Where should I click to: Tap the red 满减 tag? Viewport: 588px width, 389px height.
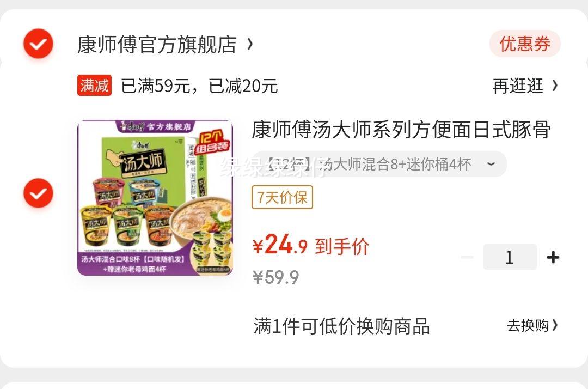point(95,85)
